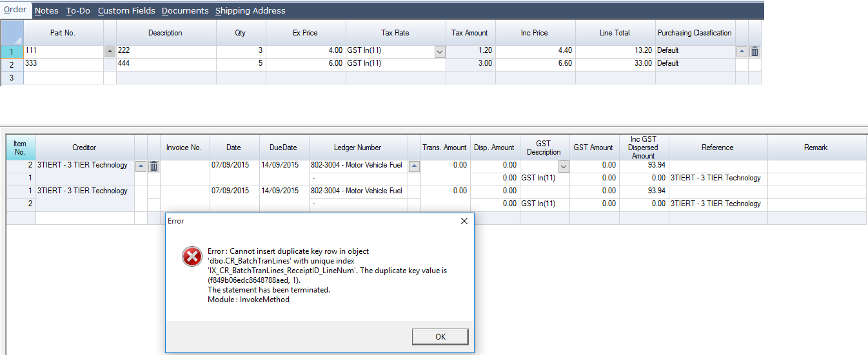Screen dimensions: 868x355
Task: Open the Documents tab
Action: tap(185, 10)
